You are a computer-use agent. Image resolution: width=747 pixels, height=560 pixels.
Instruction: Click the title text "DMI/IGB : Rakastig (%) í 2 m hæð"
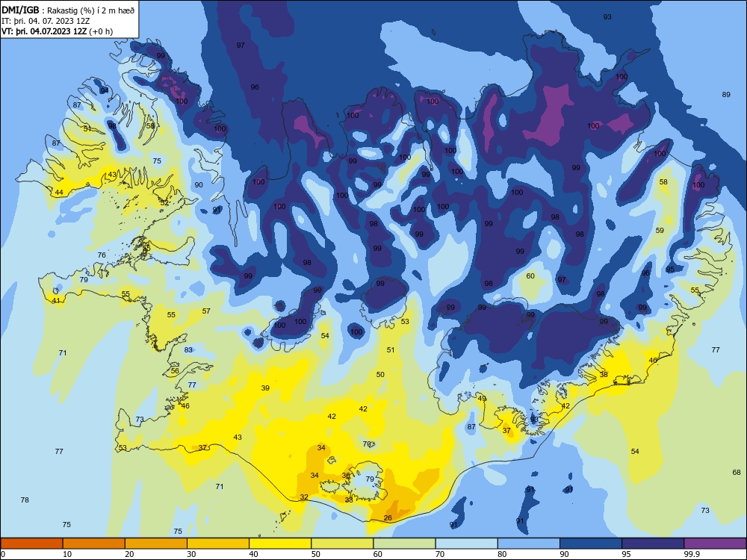coord(68,10)
